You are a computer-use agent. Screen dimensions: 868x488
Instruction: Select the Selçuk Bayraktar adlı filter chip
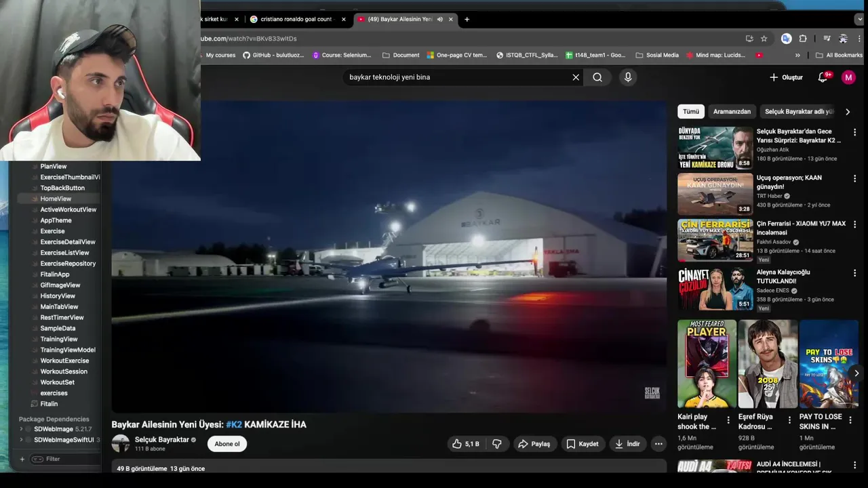tap(799, 112)
